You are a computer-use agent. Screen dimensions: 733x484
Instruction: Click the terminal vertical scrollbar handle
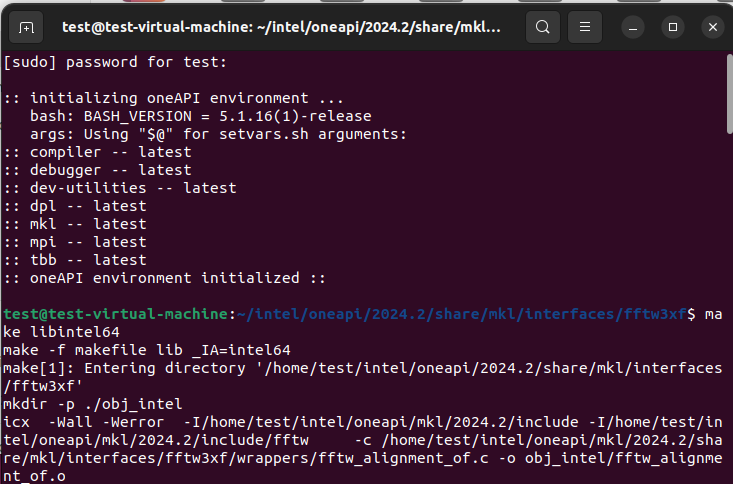[729, 94]
